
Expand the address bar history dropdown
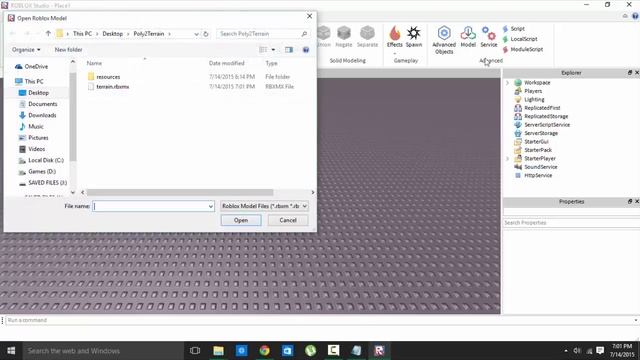click(196, 34)
